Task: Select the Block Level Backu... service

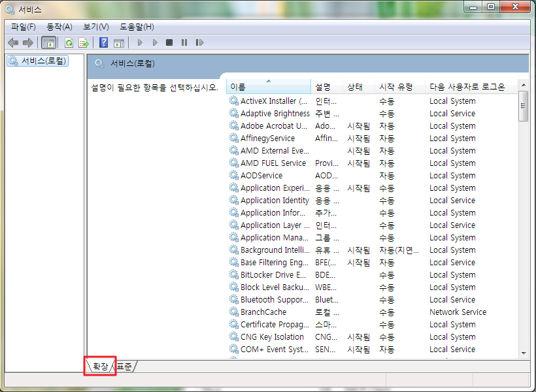Action: click(x=275, y=287)
